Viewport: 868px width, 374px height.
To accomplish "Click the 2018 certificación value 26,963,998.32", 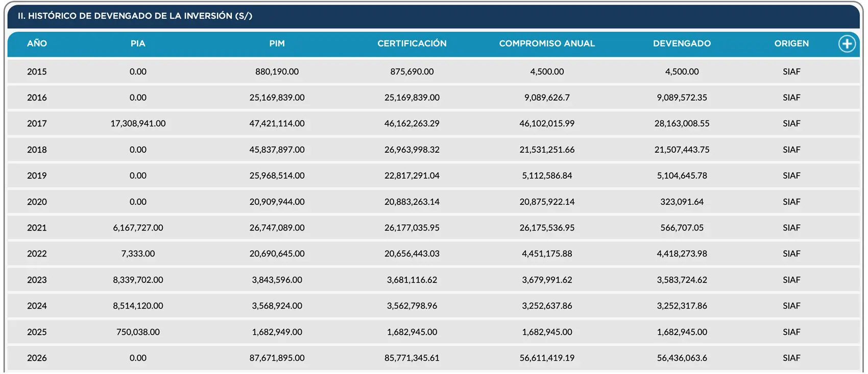I will 412,150.
